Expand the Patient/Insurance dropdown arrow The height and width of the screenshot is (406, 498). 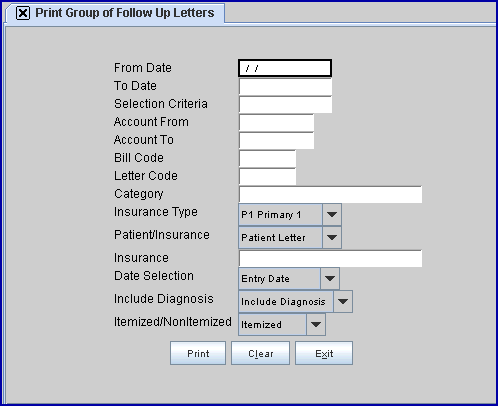332,238
